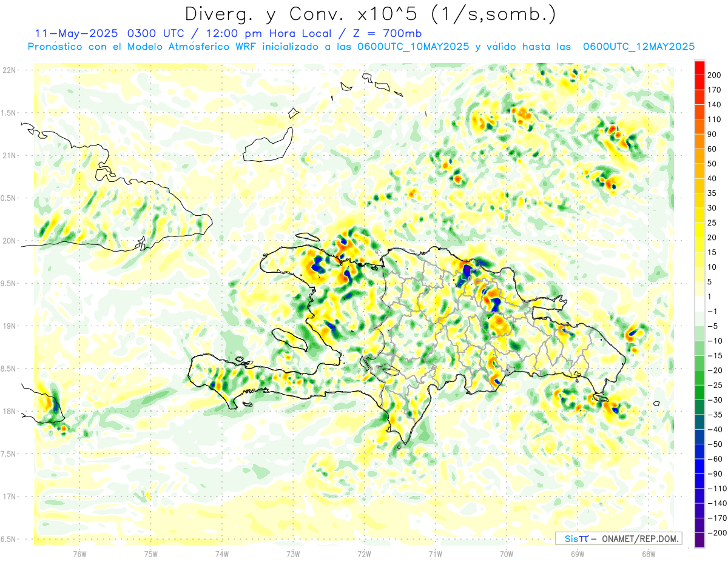Click the "20N" latitude label

click(8, 241)
